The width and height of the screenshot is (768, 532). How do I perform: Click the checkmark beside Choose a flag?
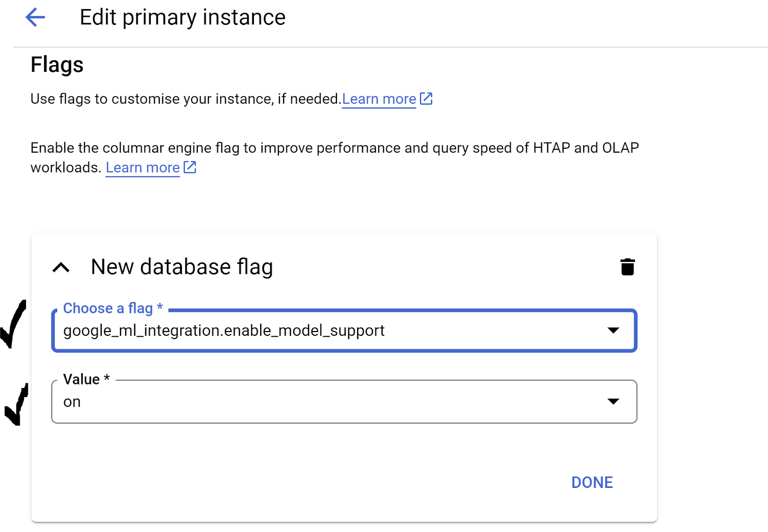click(x=13, y=324)
